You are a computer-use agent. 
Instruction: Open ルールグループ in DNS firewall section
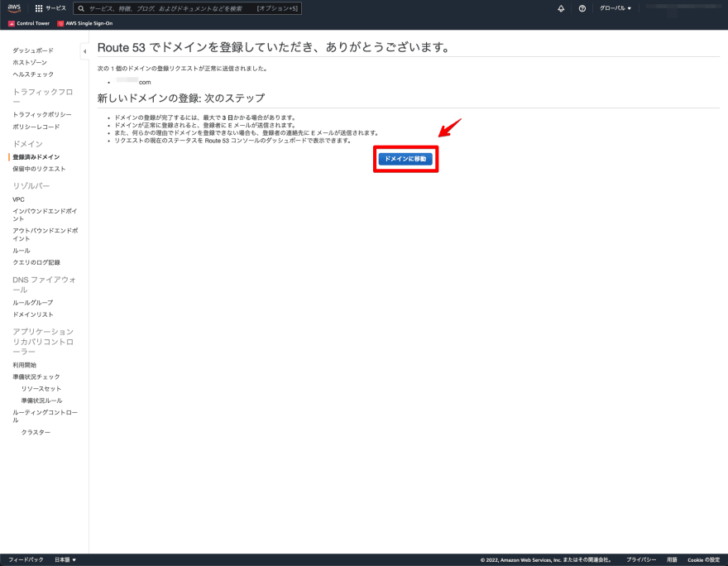[x=33, y=302]
